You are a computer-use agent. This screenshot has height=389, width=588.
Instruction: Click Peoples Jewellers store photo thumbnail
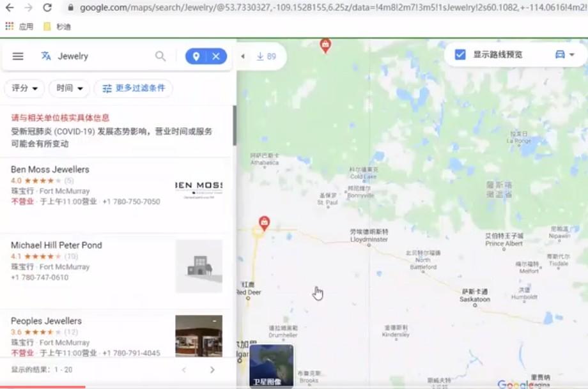click(199, 336)
